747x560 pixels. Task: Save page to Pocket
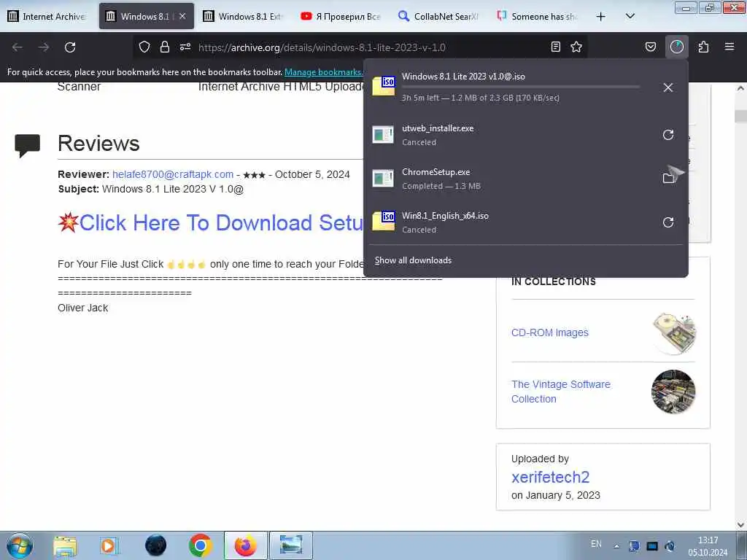coord(651,47)
